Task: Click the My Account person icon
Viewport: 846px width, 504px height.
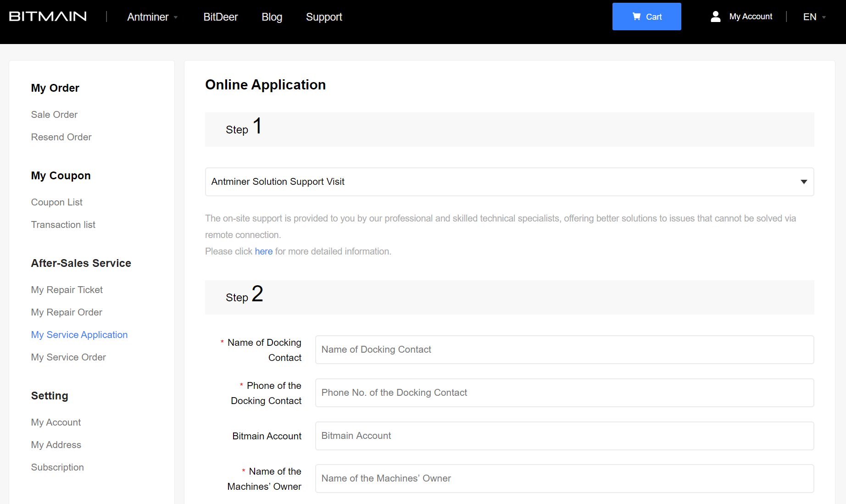Action: (716, 17)
